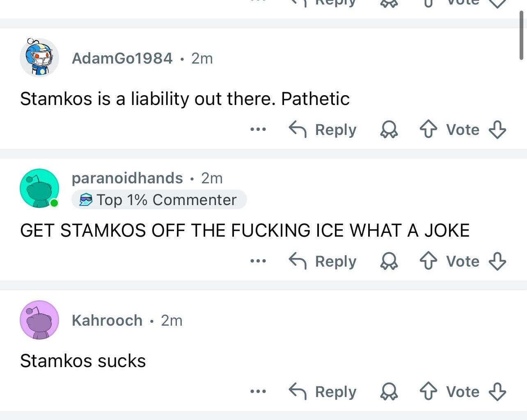Reply to Kahrooch's comment

tap(323, 392)
